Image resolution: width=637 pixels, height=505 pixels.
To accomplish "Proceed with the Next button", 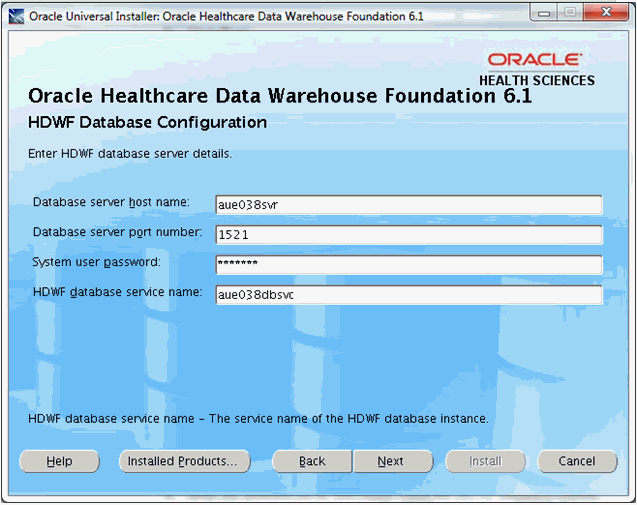I will (x=393, y=461).
